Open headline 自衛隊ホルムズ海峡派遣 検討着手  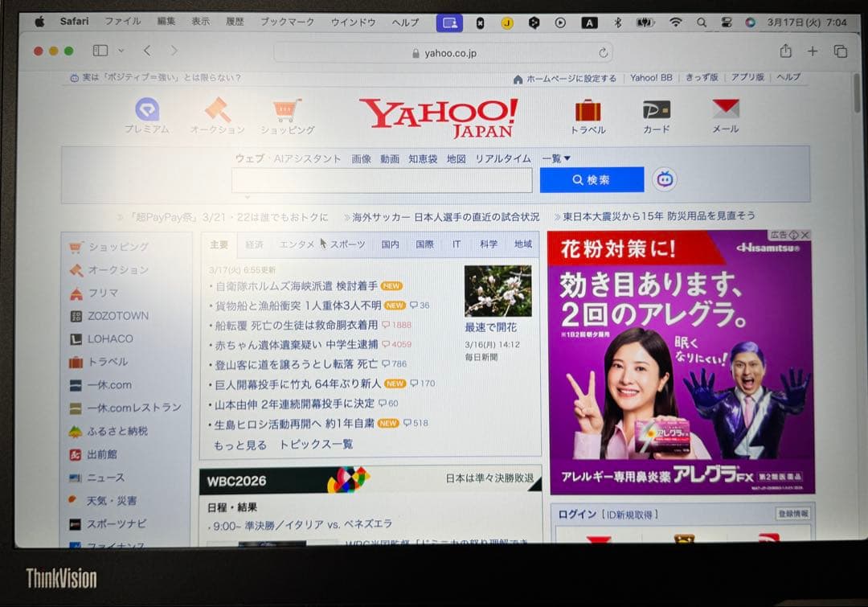(x=296, y=285)
